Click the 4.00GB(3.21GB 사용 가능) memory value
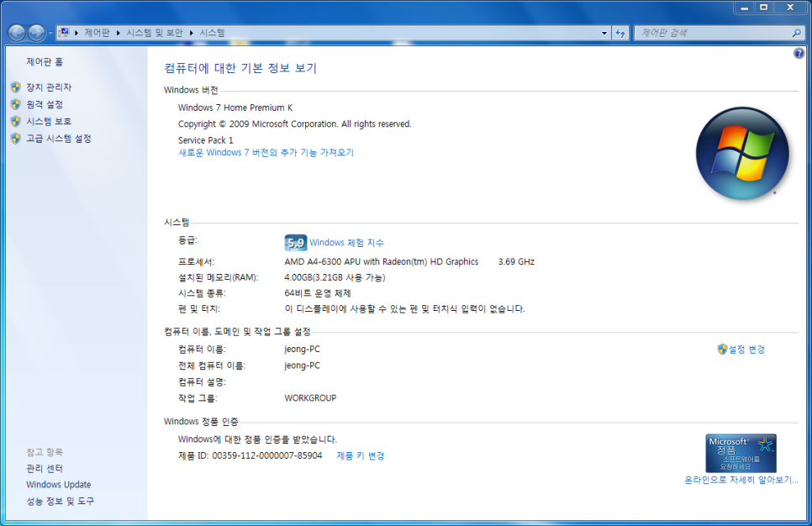812x526 pixels. click(x=335, y=277)
